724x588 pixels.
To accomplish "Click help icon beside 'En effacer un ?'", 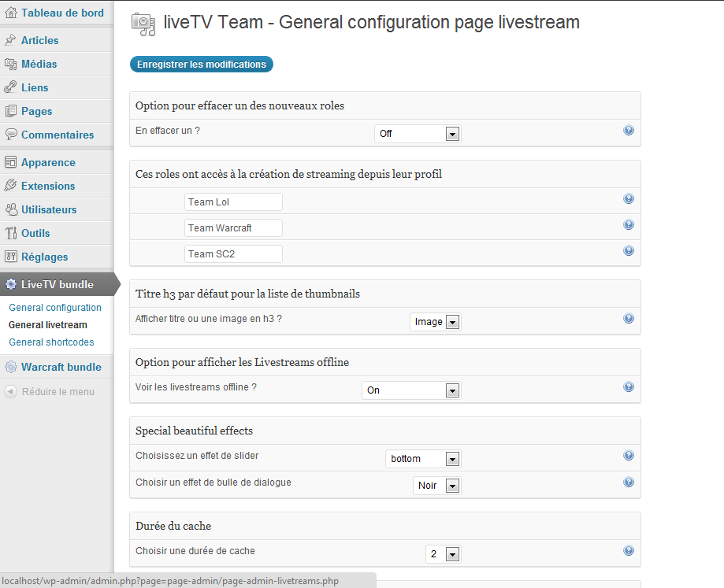I will pos(629,130).
